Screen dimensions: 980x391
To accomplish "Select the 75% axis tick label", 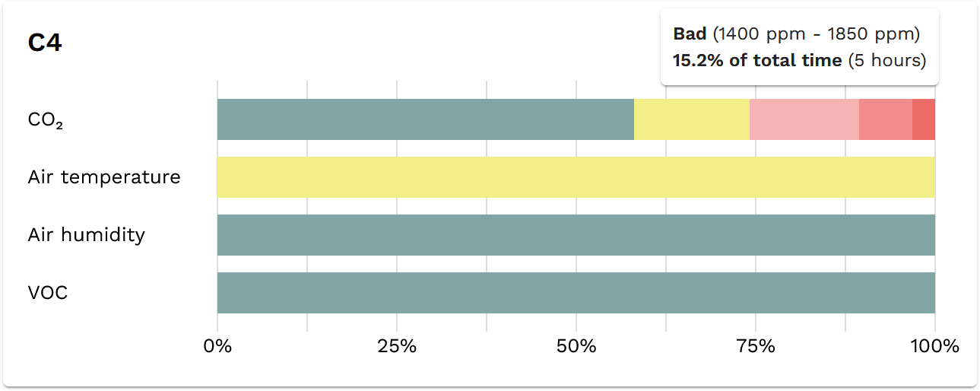I will click(x=756, y=347).
